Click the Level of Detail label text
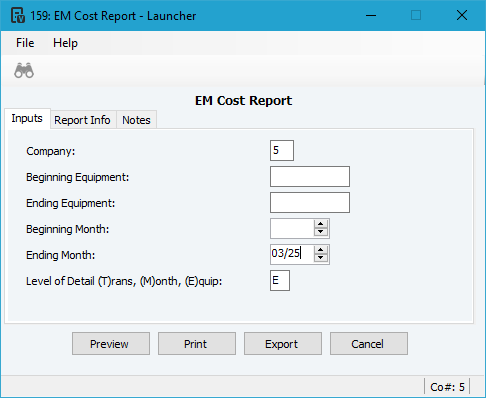486x398 pixels. coord(124,281)
